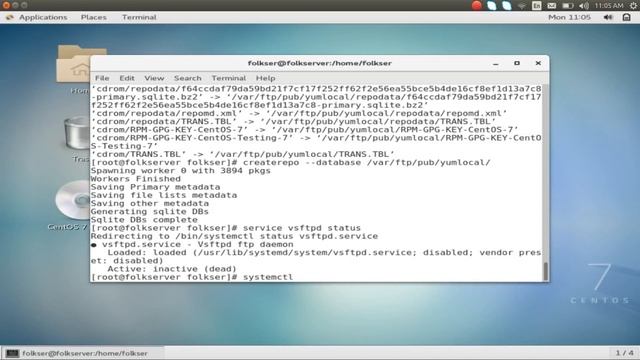The height and width of the screenshot is (360, 640).
Task: Open the CentOS panel user/system icon
Action: pos(627,17)
